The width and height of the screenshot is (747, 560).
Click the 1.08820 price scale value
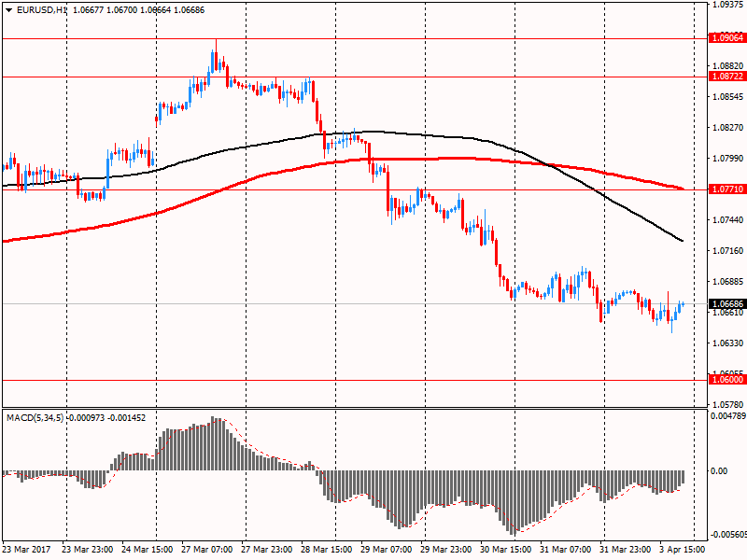point(728,65)
